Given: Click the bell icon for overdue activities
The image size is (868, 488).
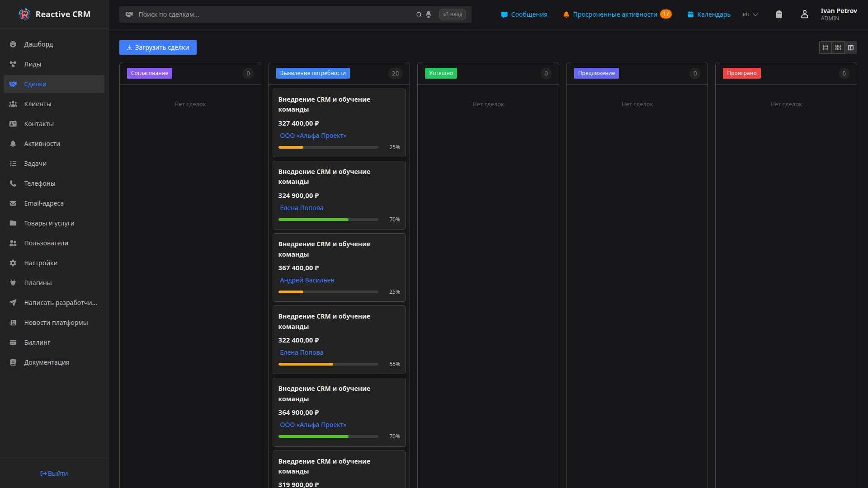Looking at the screenshot, I should [x=566, y=14].
